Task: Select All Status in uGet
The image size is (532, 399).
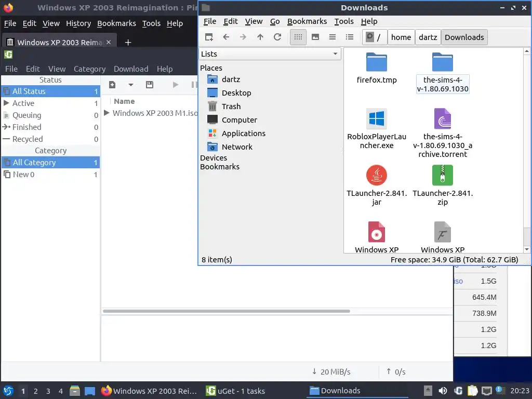Action: pos(50,91)
